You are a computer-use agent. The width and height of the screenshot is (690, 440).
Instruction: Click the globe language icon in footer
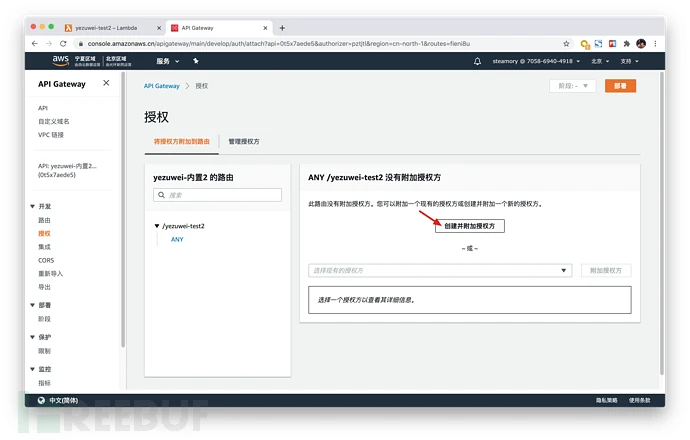(41, 400)
